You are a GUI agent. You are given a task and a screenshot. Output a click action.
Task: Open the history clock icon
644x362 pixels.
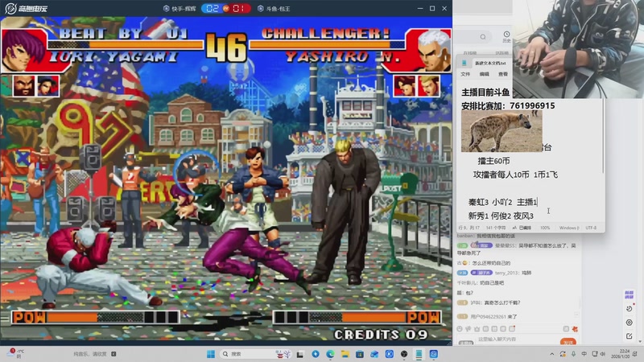click(506, 36)
